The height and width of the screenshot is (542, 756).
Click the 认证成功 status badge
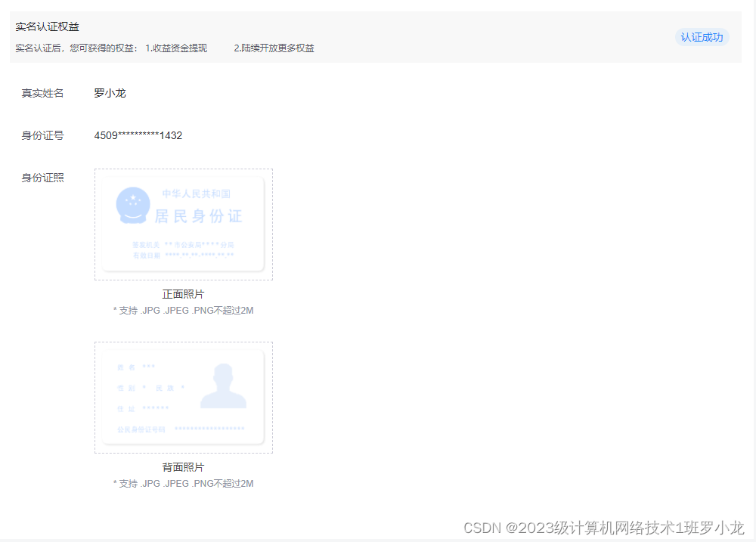pos(702,37)
